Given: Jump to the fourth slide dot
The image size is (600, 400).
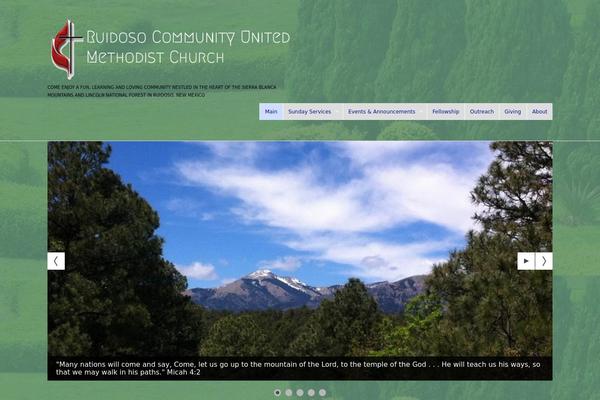Looking at the screenshot, I should click(x=311, y=392).
